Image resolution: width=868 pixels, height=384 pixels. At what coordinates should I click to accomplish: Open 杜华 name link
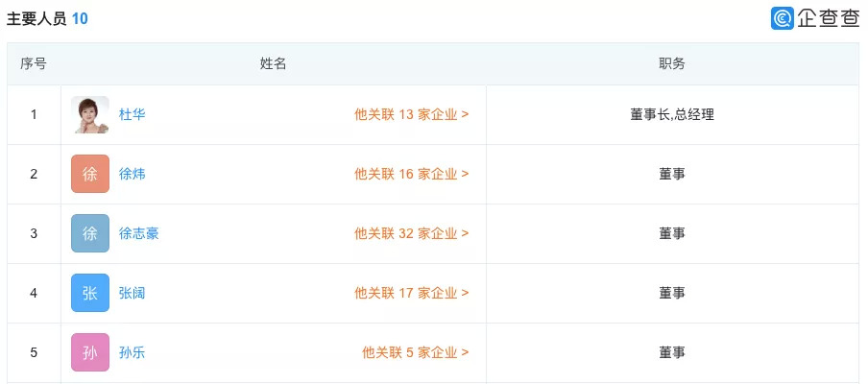133,115
